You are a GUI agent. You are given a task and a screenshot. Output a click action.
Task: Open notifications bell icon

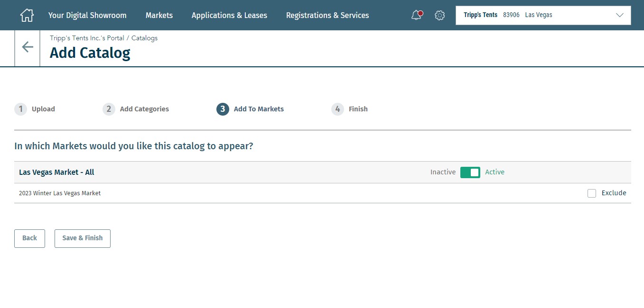coord(417,15)
